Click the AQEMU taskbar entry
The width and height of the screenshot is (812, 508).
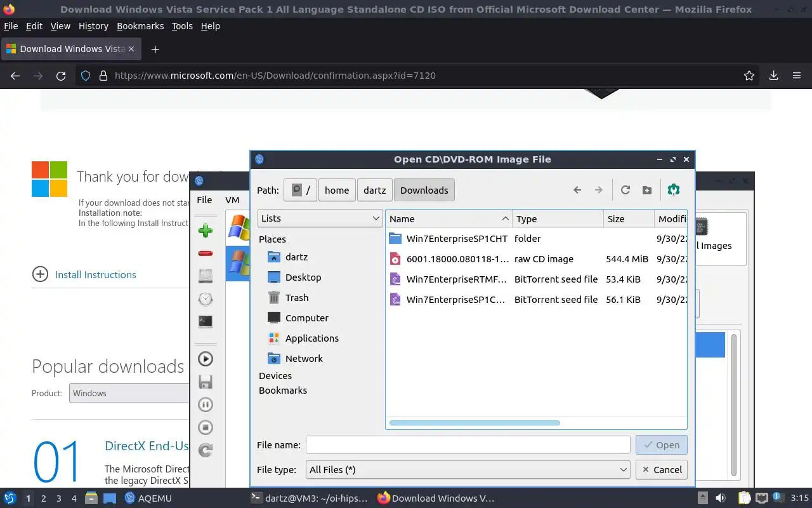tap(148, 498)
